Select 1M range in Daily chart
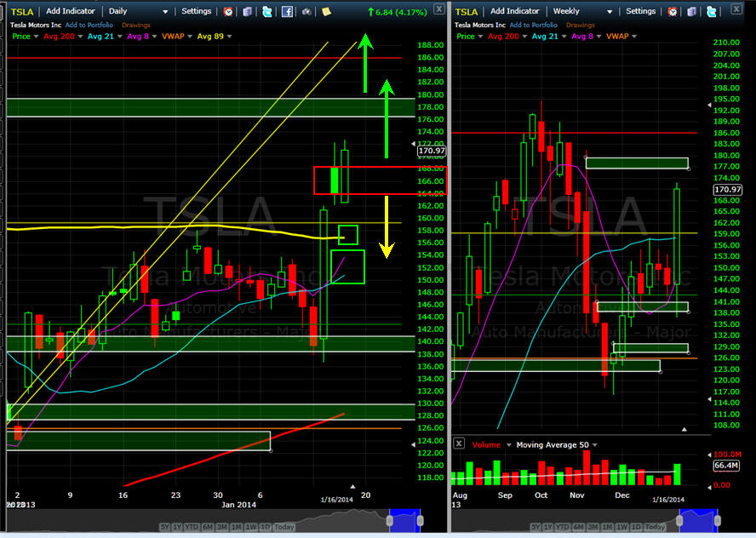The image size is (756, 538). pyautogui.click(x=237, y=527)
